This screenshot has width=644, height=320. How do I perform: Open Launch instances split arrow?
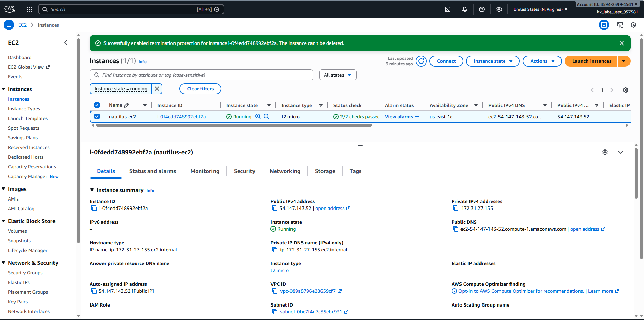coord(624,61)
